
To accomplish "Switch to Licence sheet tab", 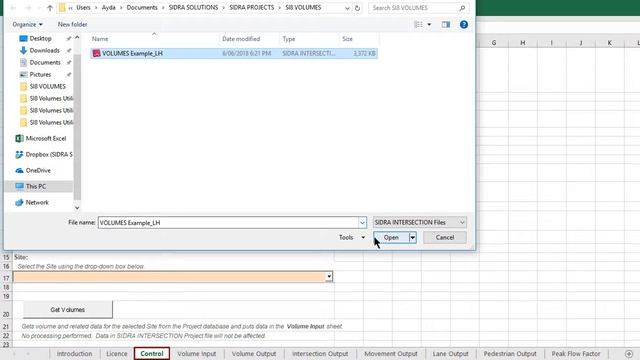I will [x=117, y=354].
